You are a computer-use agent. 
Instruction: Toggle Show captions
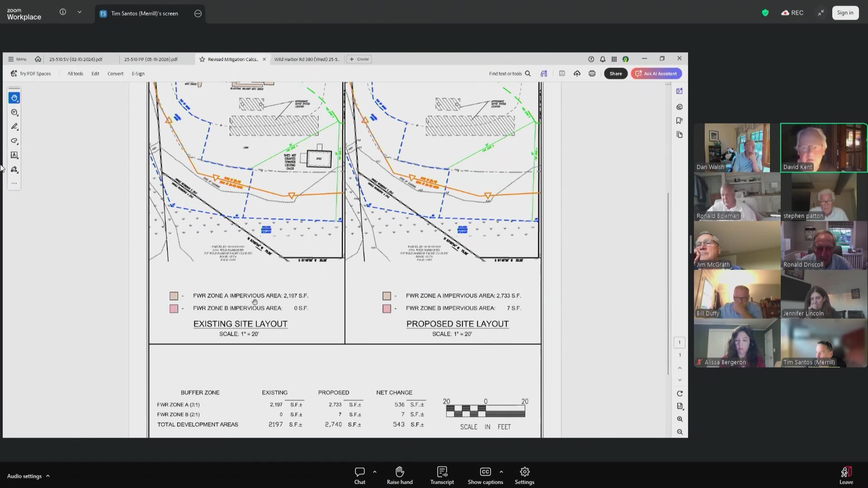(485, 475)
